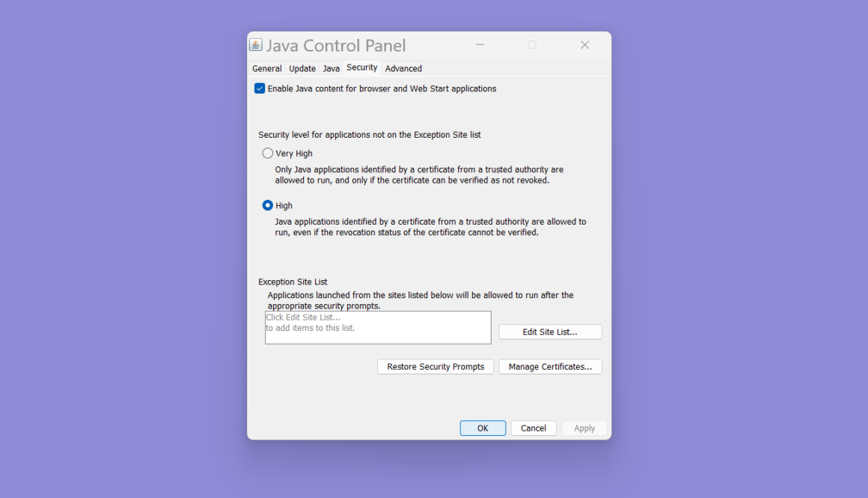The image size is (868, 498).
Task: Open the Update tab
Action: coord(302,68)
